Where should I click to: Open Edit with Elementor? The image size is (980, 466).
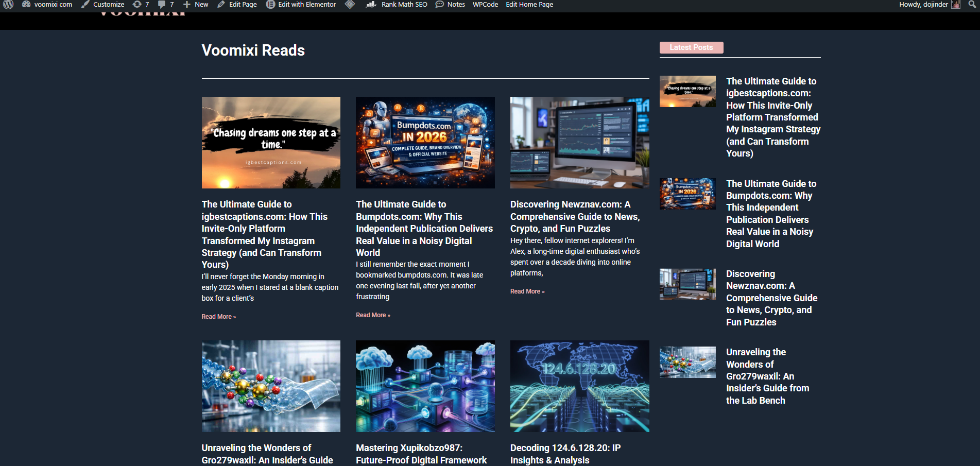pos(301,4)
